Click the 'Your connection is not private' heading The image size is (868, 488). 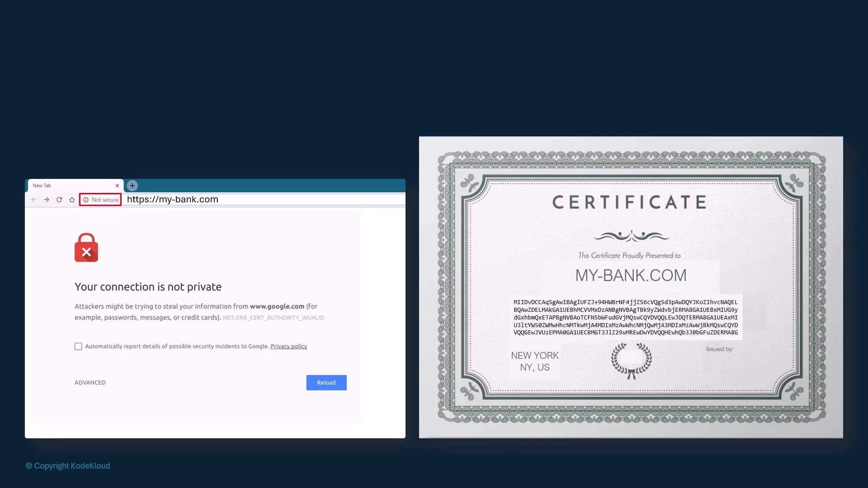point(148,287)
